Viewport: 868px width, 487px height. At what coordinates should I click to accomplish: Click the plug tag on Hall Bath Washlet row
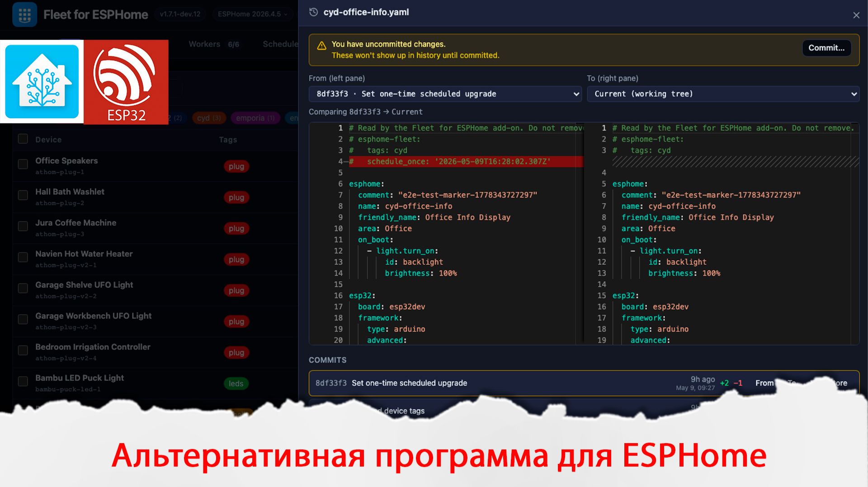236,197
